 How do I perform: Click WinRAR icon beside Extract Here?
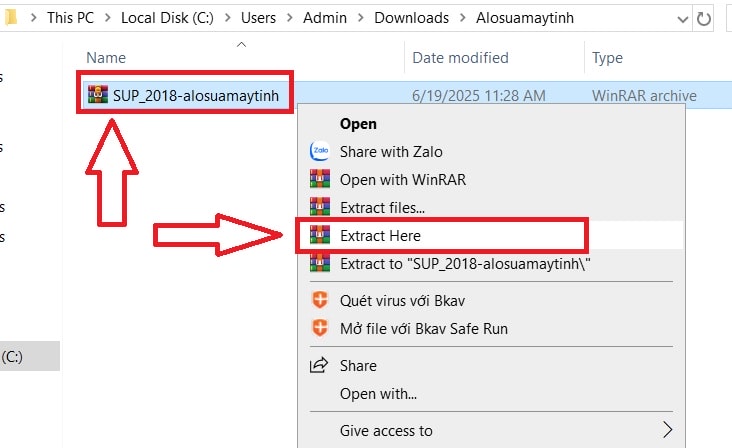[x=320, y=235]
